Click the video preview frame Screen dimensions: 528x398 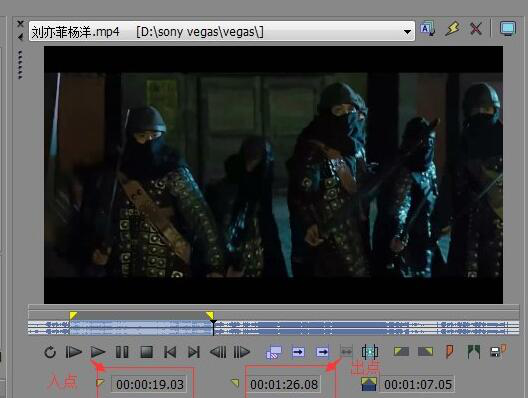coord(273,175)
